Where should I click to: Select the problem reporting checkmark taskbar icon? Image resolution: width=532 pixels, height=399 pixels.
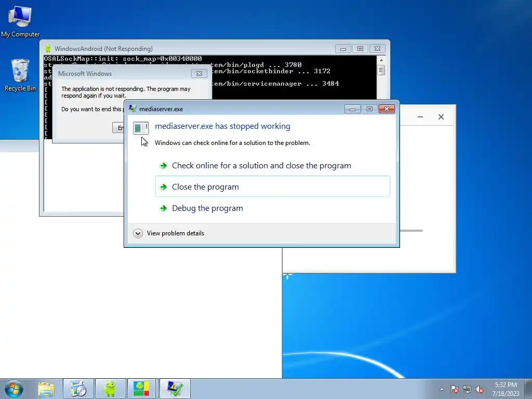coord(175,389)
